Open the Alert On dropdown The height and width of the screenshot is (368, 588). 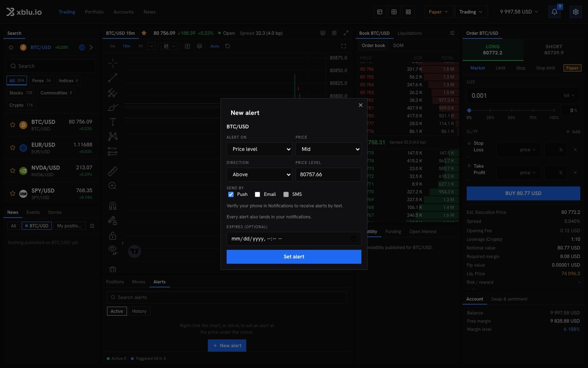259,149
